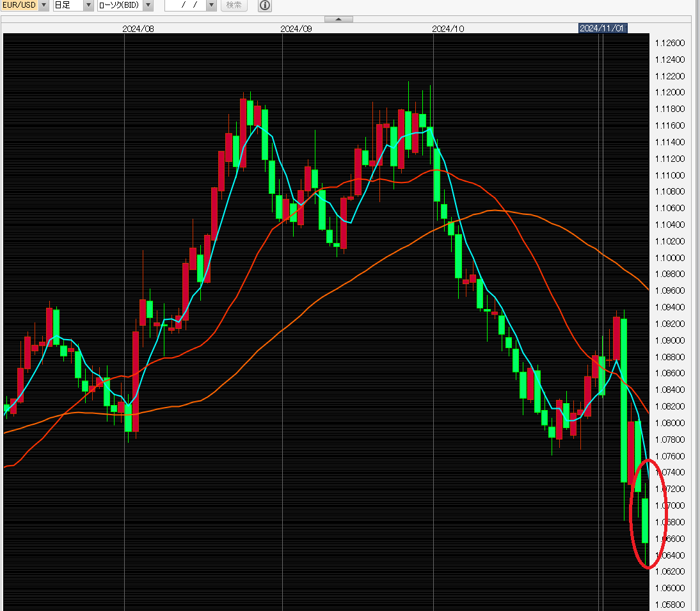Click the highlighted 2024/11/01 date label

pyautogui.click(x=602, y=29)
